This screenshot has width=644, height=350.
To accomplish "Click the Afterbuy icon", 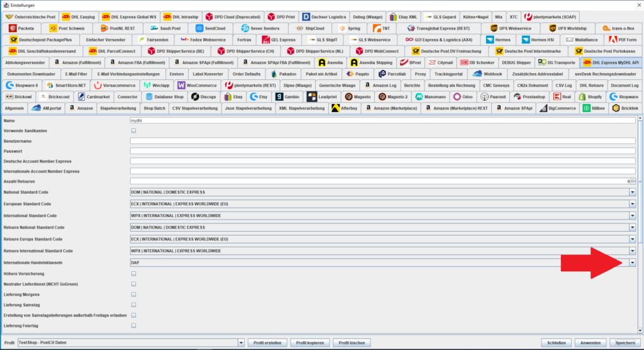I will pyautogui.click(x=336, y=108).
